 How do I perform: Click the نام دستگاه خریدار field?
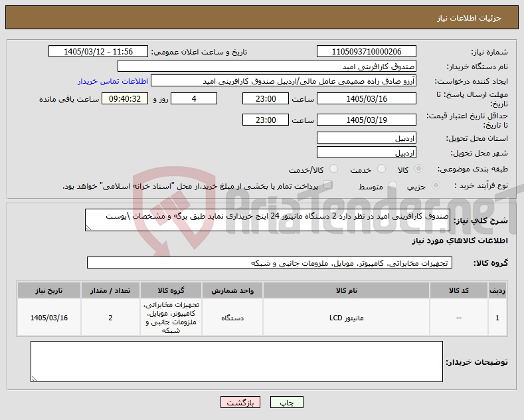tap(267, 66)
